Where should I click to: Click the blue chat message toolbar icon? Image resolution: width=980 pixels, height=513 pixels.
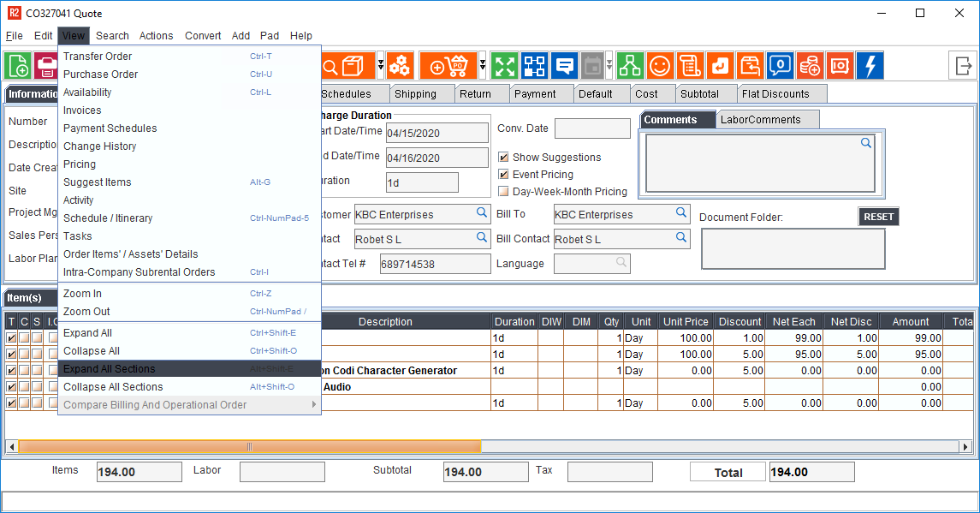(x=564, y=66)
